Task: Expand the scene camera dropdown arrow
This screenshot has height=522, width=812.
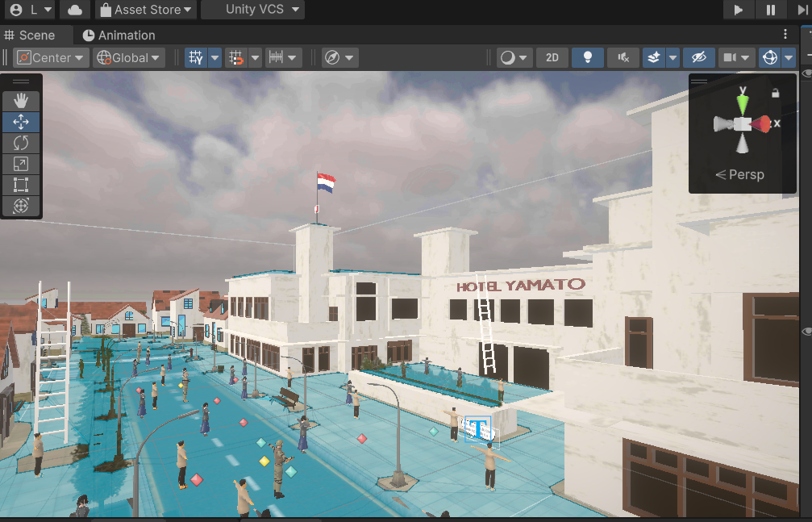Action: point(746,57)
